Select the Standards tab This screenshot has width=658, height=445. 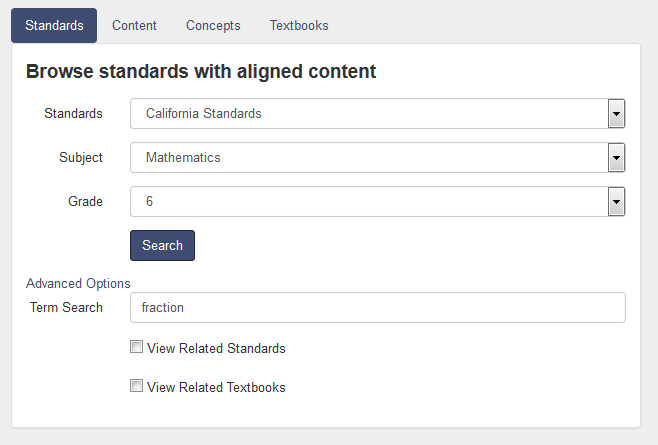tap(54, 26)
